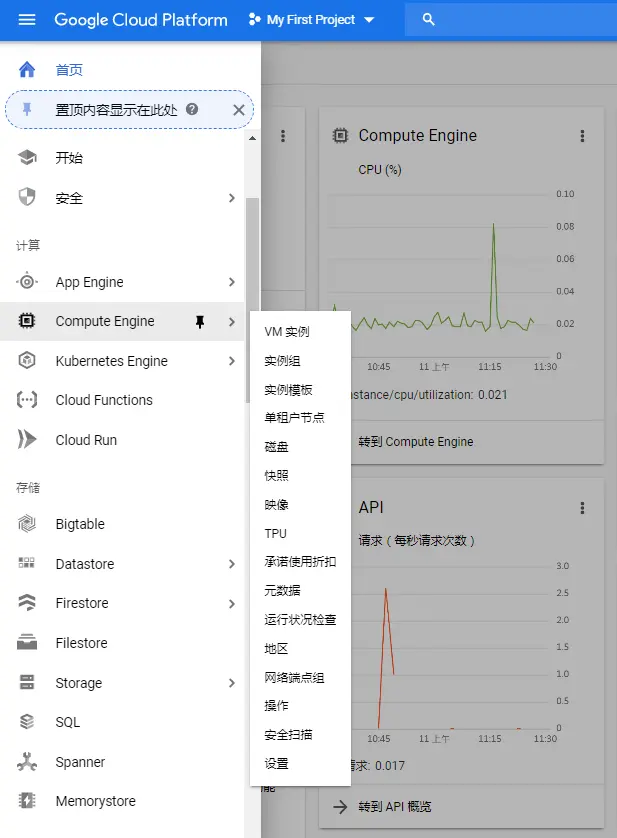Image resolution: width=617 pixels, height=838 pixels.
Task: Expand the App Engine submenu arrow
Action: 232,282
